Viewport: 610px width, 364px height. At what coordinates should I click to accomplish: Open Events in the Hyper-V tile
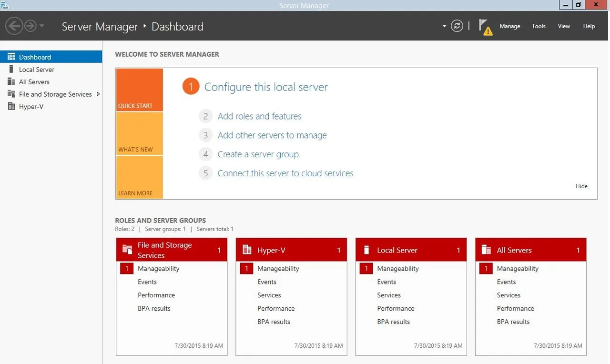[x=267, y=282]
